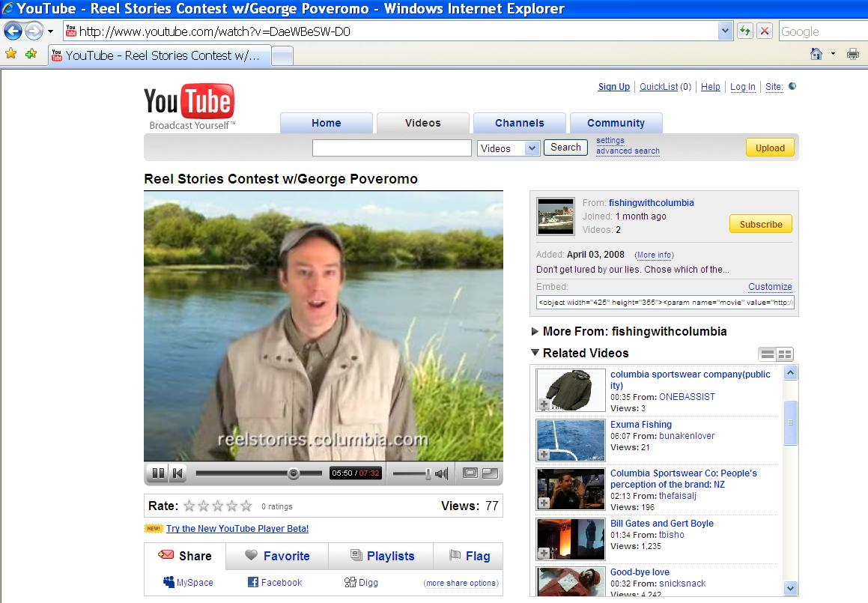
Task: Open the Videos tab
Action: pyautogui.click(x=423, y=123)
